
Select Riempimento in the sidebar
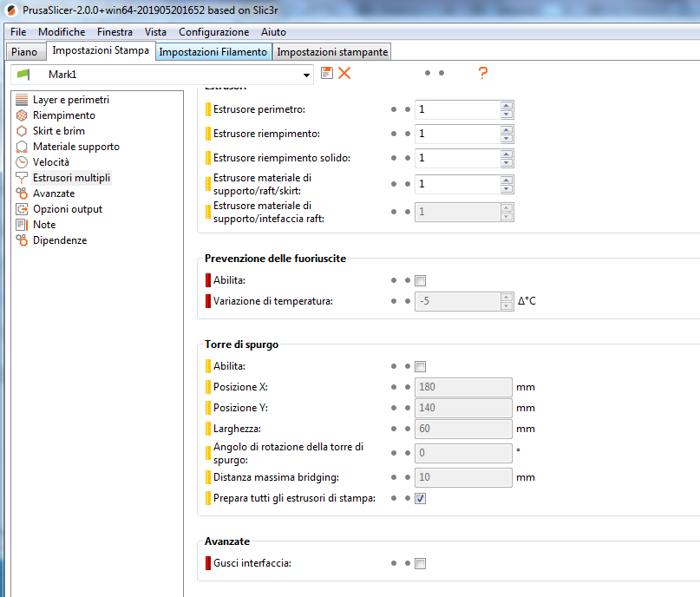pos(63,115)
